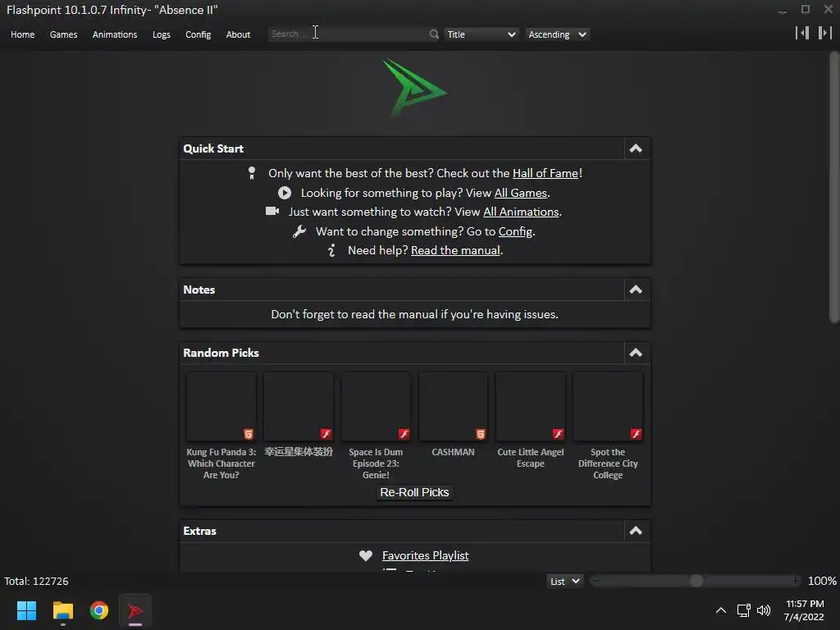840x630 pixels.
Task: Open the Favorites Playlist link
Action: pos(426,555)
